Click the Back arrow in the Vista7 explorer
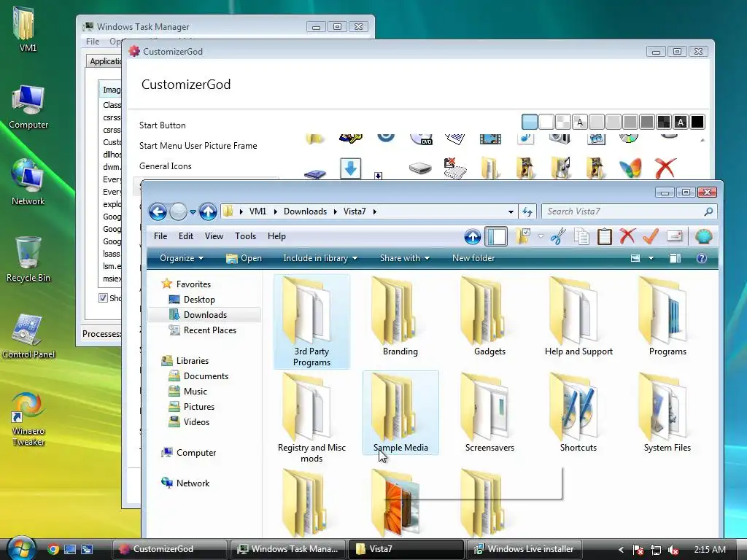The width and height of the screenshot is (747, 560). click(x=158, y=211)
